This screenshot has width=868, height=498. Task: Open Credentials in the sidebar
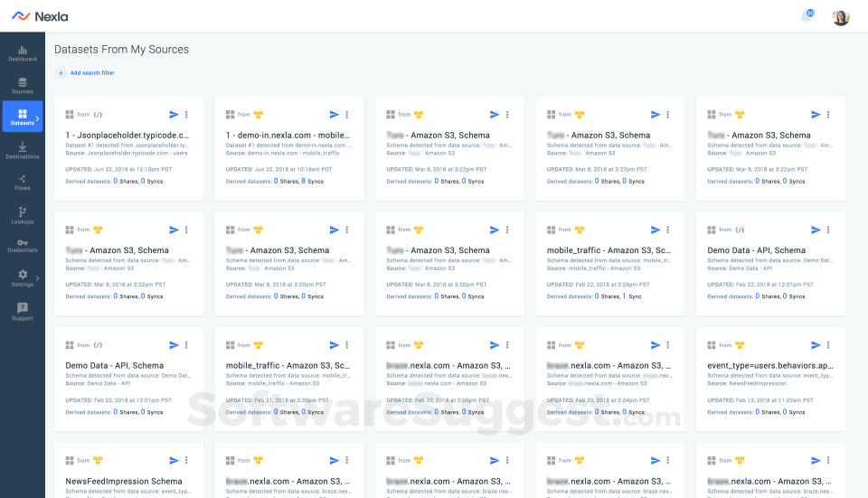coord(23,245)
